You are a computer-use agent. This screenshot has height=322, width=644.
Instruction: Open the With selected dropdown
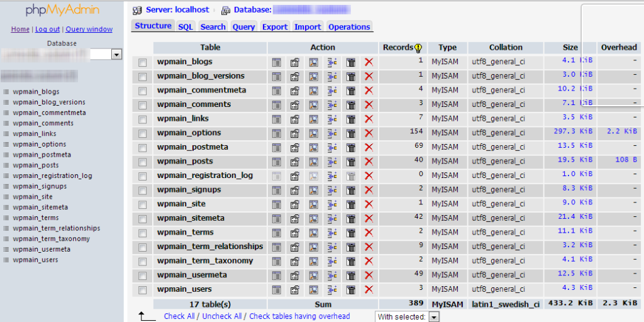[x=434, y=317]
